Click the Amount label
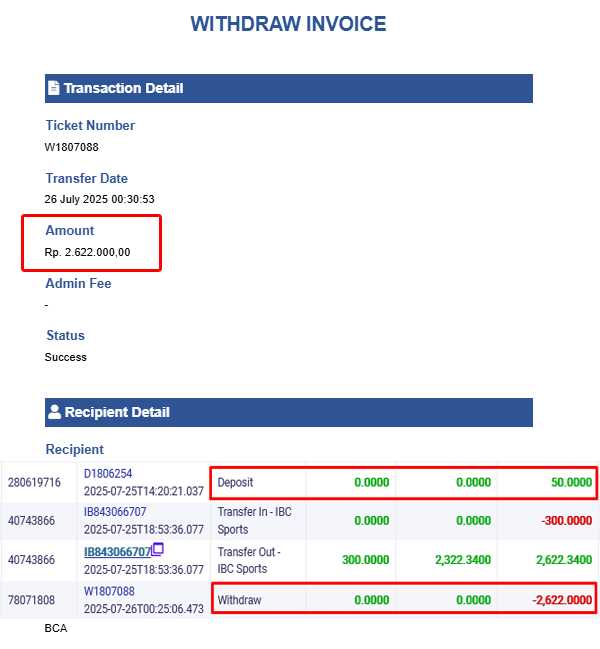This screenshot has width=600, height=649. 70,231
